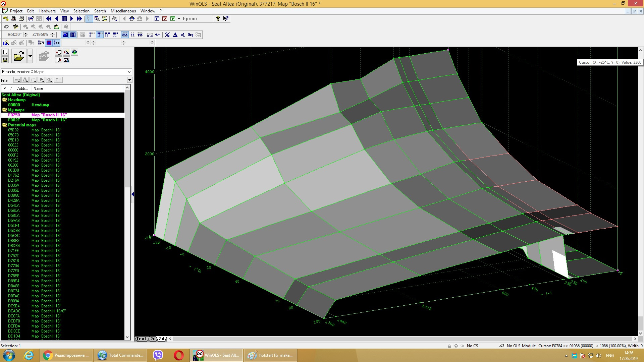The height and width of the screenshot is (362, 644).
Task: Click the open project folder icon
Action: pos(19,56)
